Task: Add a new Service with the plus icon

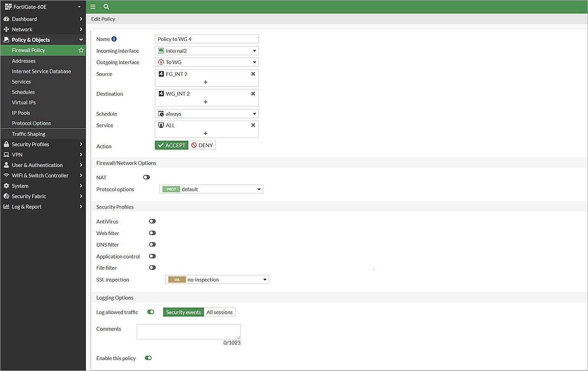Action: coord(206,133)
